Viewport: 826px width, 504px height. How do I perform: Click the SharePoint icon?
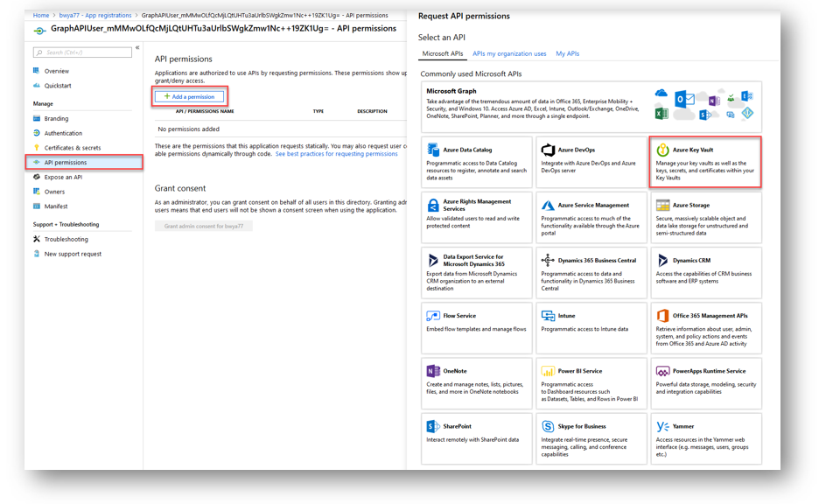(x=433, y=426)
